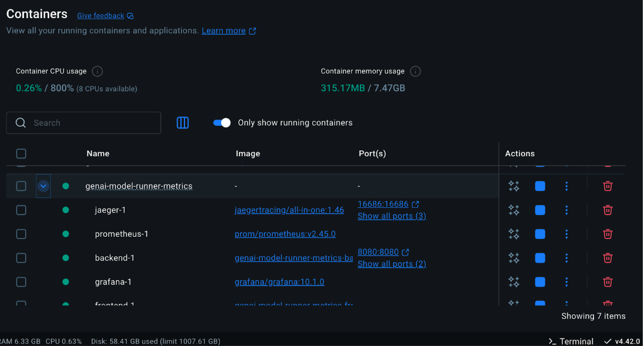This screenshot has height=346, width=644.
Task: Check the select-all checkbox in table header
Action: pos(21,154)
